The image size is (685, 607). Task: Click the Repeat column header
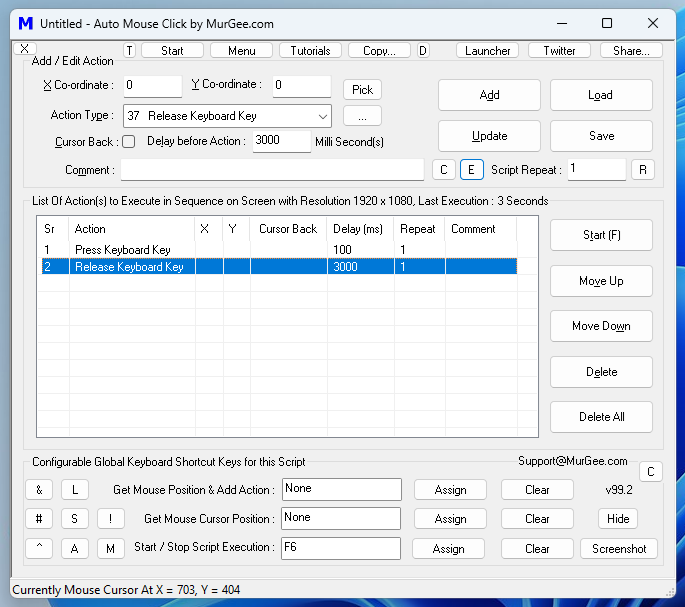tap(419, 229)
